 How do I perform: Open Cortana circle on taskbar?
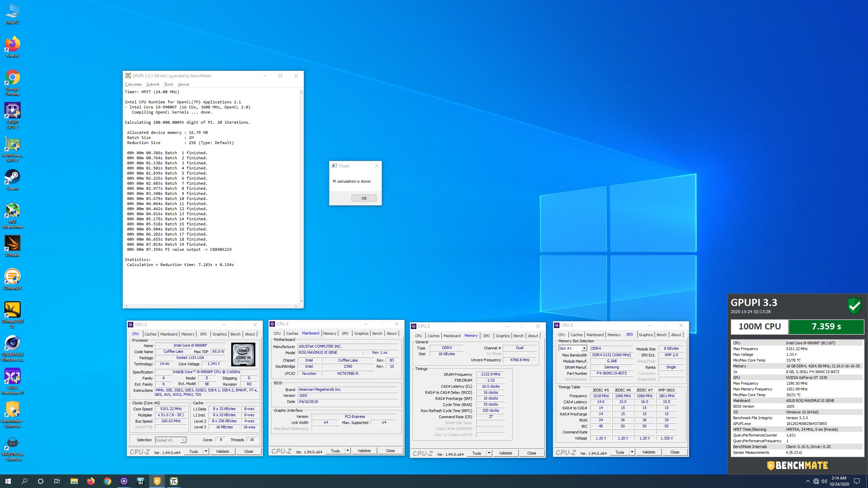(x=41, y=481)
